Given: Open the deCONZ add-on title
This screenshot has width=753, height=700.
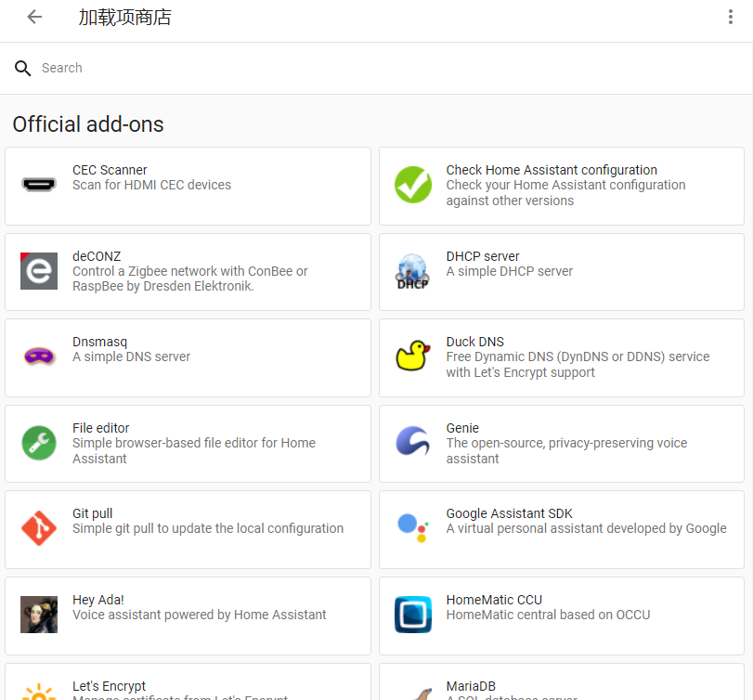Looking at the screenshot, I should [x=97, y=256].
